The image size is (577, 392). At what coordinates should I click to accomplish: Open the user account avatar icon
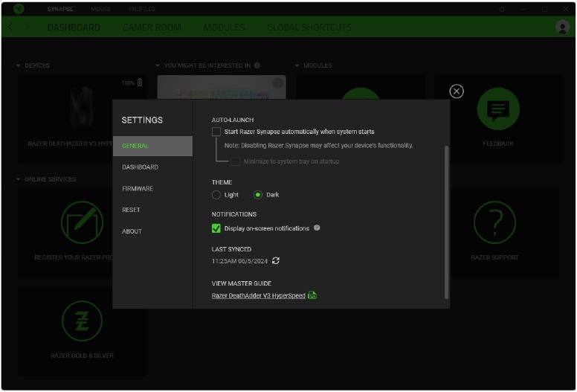[562, 27]
